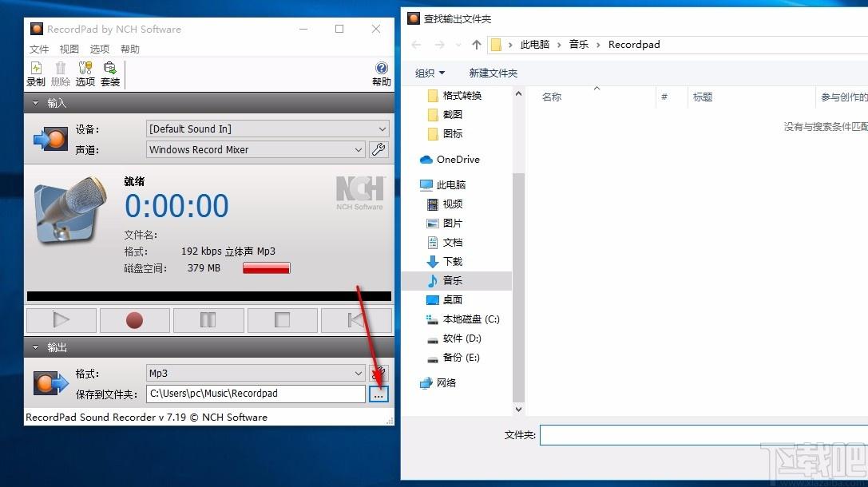This screenshot has width=868, height=487.
Task: Open the Windows Record Mixer channel dropdown
Action: [x=256, y=149]
